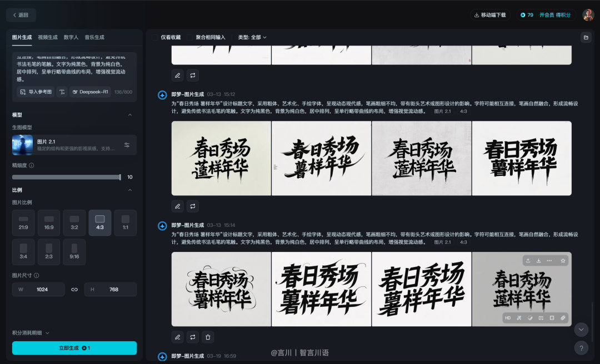The width and height of the screenshot is (600, 364).
Task: Expand the 积分消耗明细 details
Action: pos(31,333)
